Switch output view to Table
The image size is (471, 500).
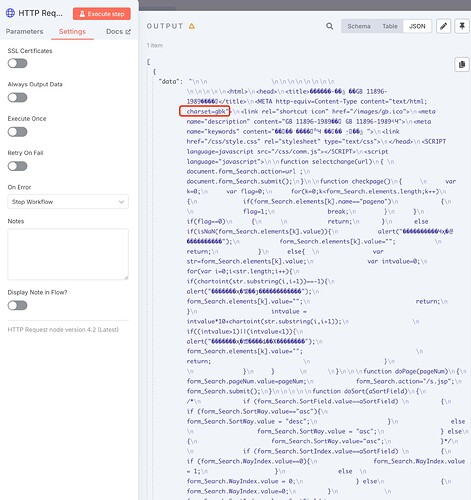tap(390, 26)
